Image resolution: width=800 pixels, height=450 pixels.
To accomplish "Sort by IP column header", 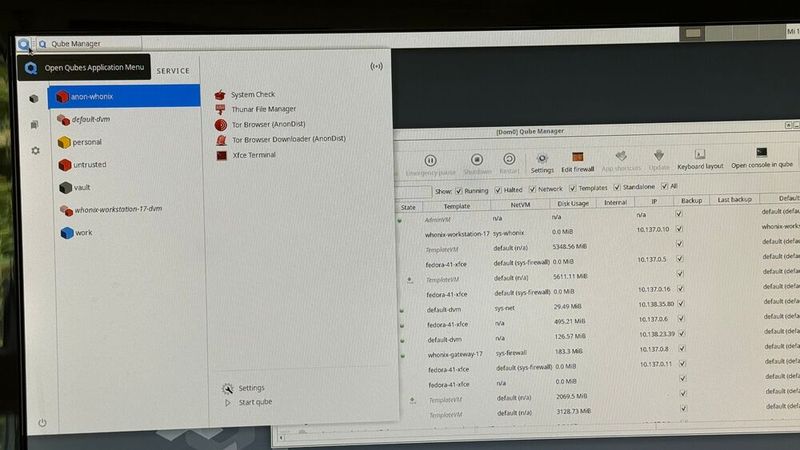I will (654, 202).
